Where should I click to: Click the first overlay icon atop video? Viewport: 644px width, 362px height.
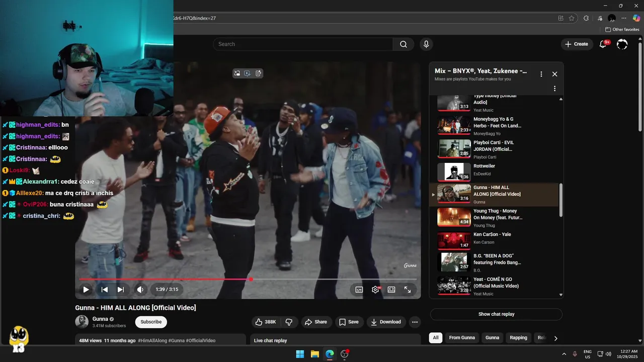237,73
